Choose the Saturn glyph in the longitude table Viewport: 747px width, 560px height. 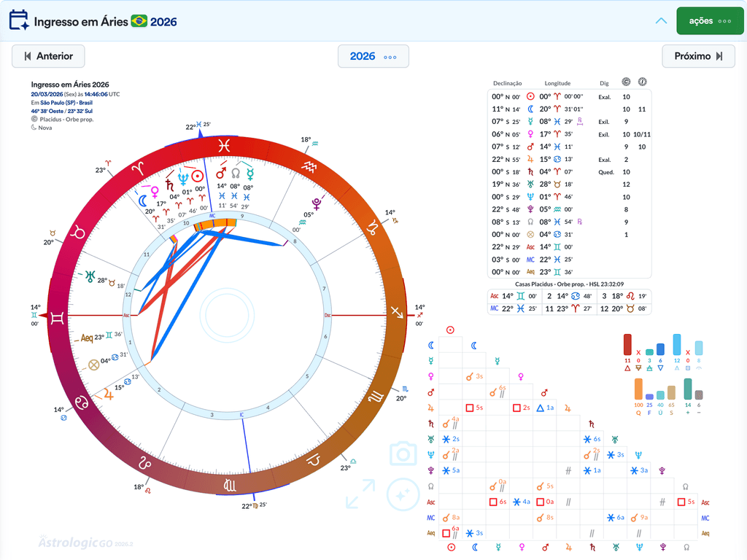530,172
